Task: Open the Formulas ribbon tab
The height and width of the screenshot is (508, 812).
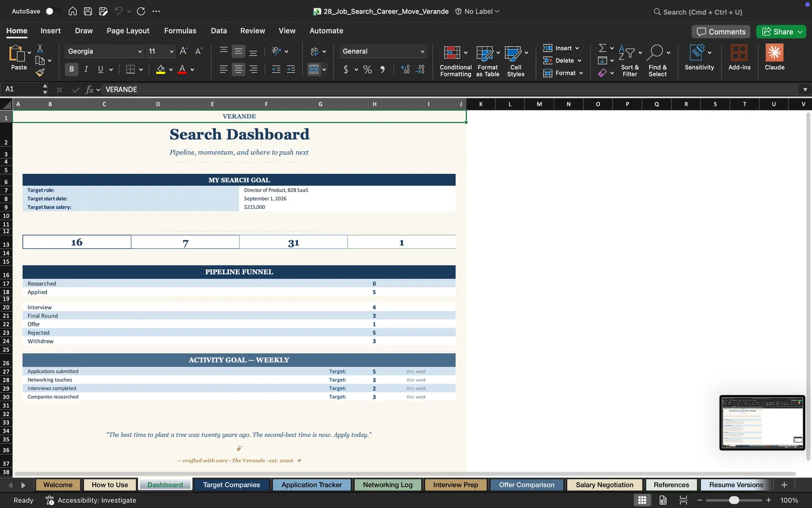Action: 180,30
